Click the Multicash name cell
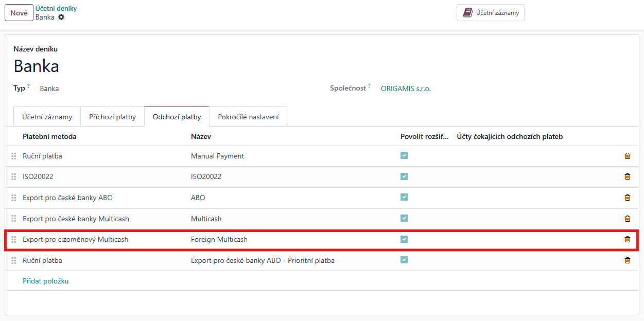 206,219
